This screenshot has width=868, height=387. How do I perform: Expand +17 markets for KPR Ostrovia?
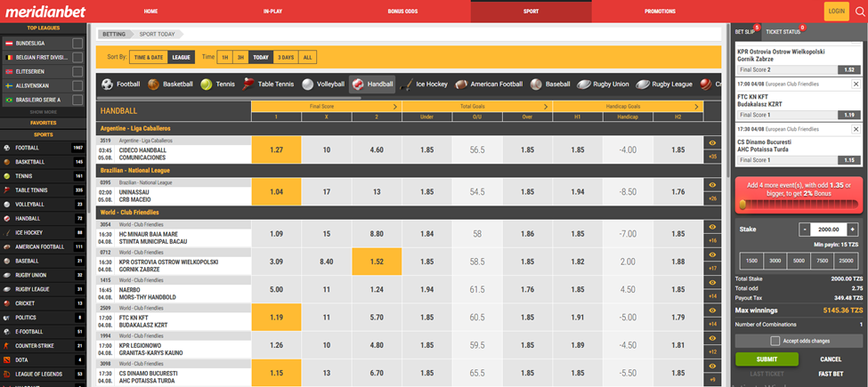pyautogui.click(x=712, y=269)
